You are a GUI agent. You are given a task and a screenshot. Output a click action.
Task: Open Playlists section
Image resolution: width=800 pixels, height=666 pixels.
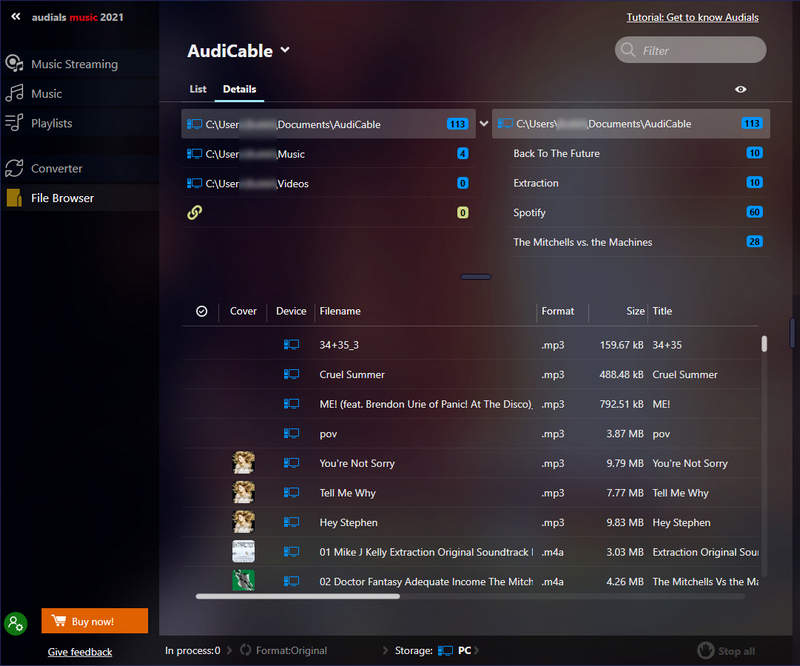coord(52,123)
